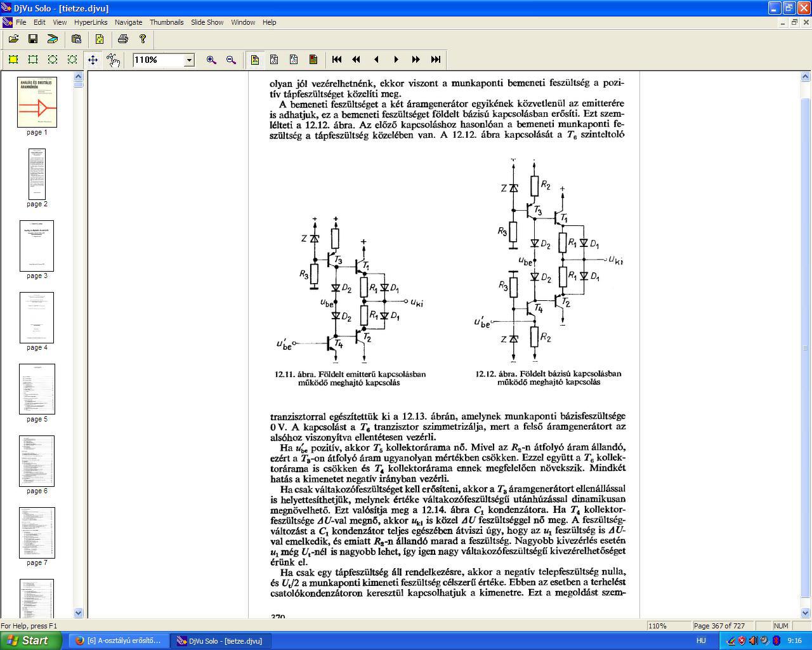Go back ten pages with double-left arrow
The width and height of the screenshot is (812, 650).
[x=357, y=60]
